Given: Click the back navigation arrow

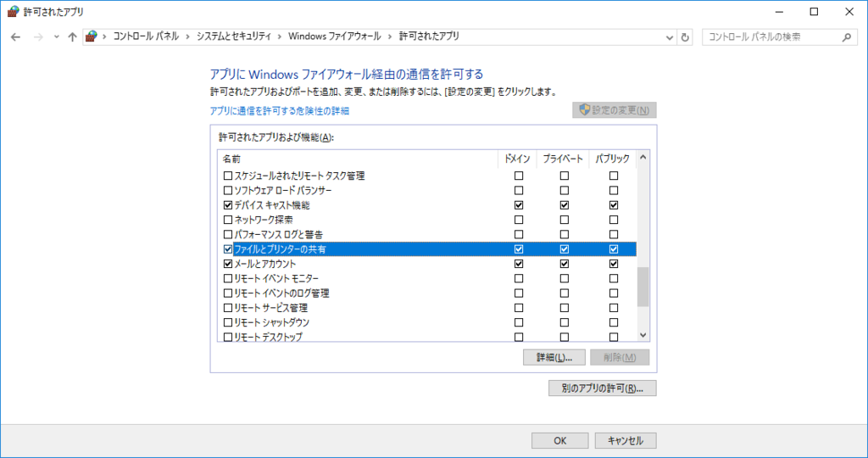Looking at the screenshot, I should pos(15,37).
